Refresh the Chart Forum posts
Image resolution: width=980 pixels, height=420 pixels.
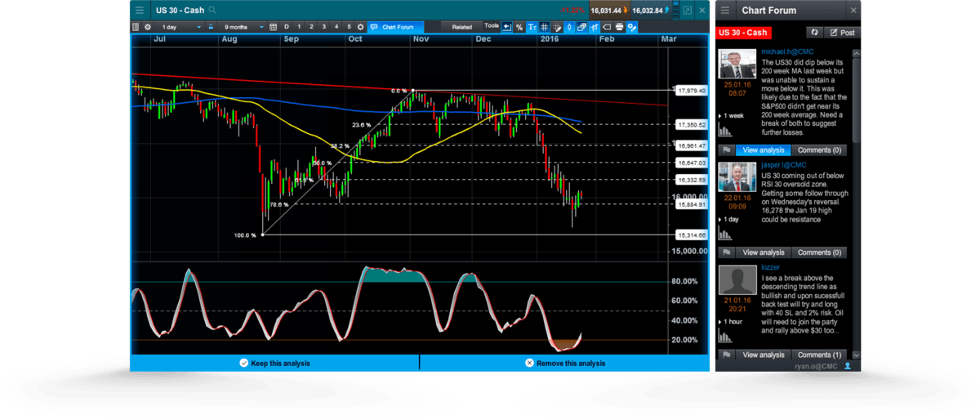(x=813, y=33)
